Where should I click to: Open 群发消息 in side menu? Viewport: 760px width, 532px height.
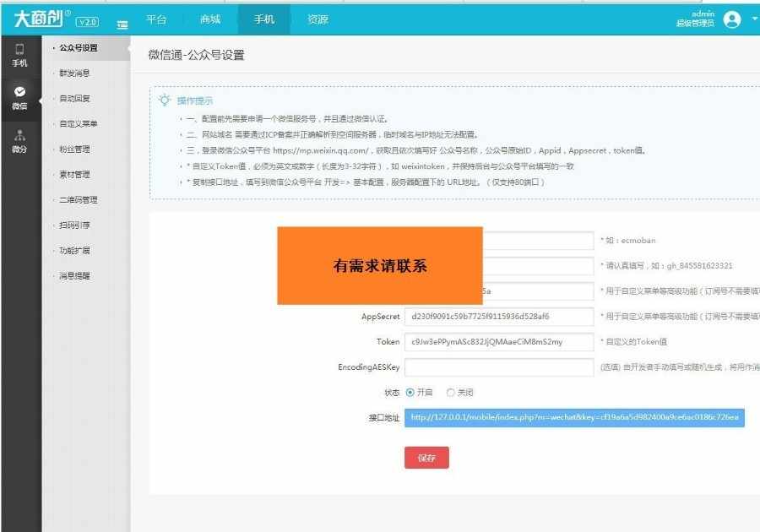tap(74, 73)
